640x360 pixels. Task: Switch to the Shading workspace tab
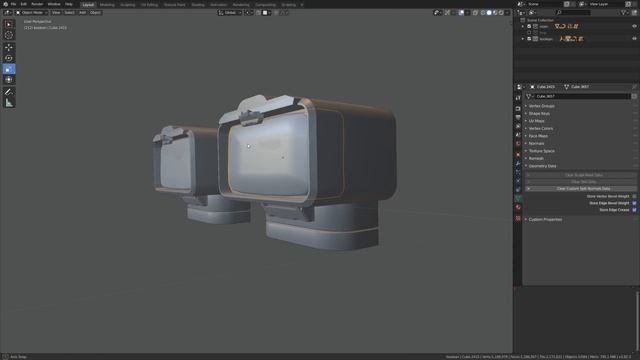198,5
